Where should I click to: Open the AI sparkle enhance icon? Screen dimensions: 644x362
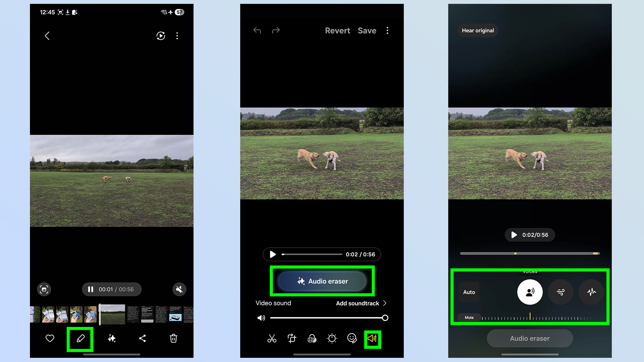111,339
